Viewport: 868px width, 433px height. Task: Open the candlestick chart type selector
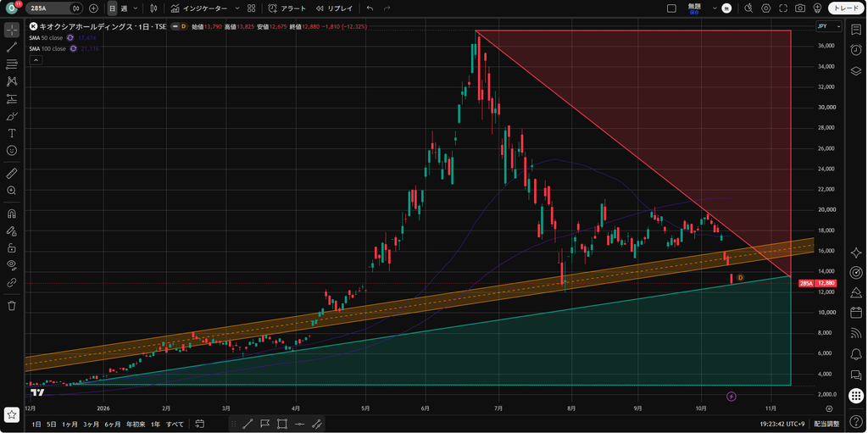tap(154, 8)
